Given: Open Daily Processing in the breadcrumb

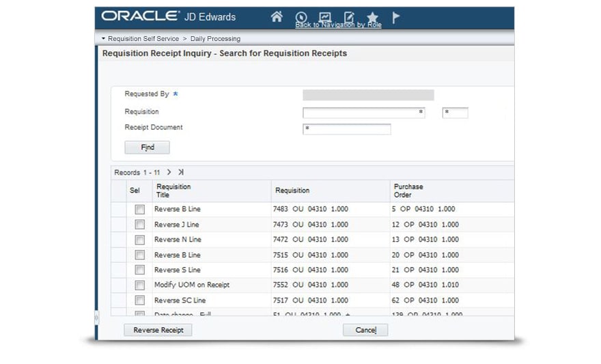Looking at the screenshot, I should (x=216, y=39).
